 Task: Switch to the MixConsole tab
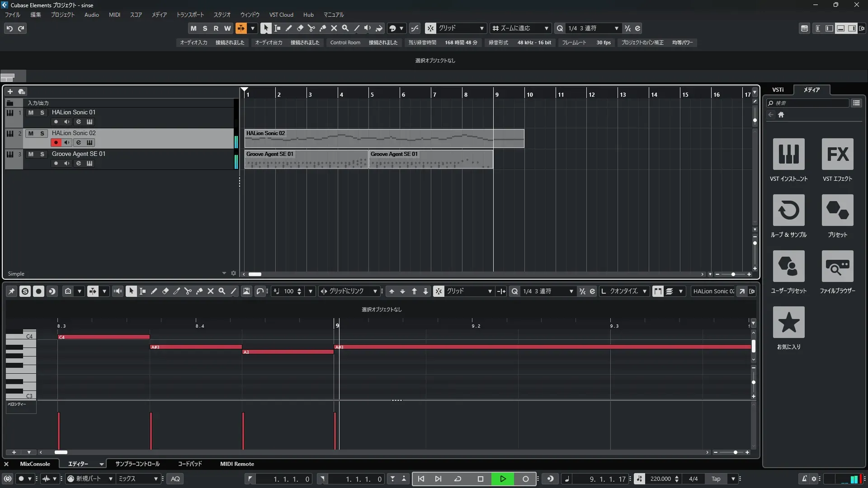[35, 464]
